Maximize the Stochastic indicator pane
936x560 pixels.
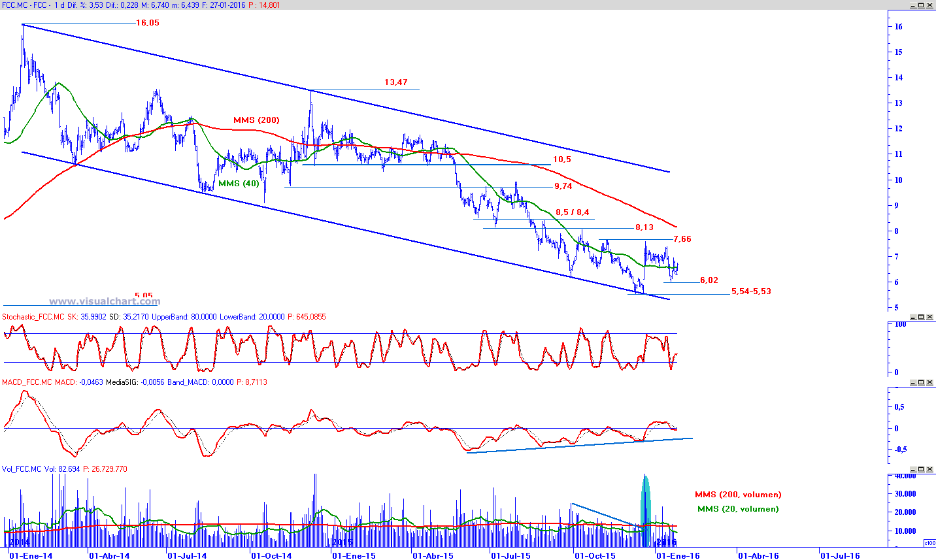pos(921,317)
